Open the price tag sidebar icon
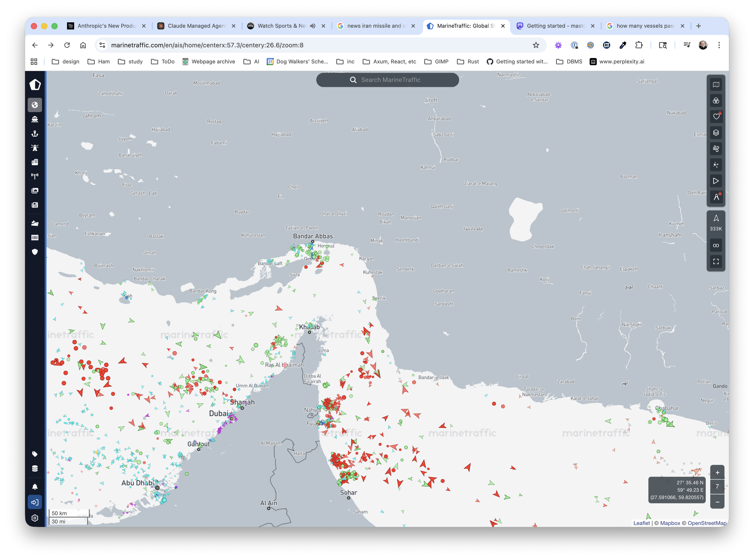Image resolution: width=754 pixels, height=560 pixels. 35,454
